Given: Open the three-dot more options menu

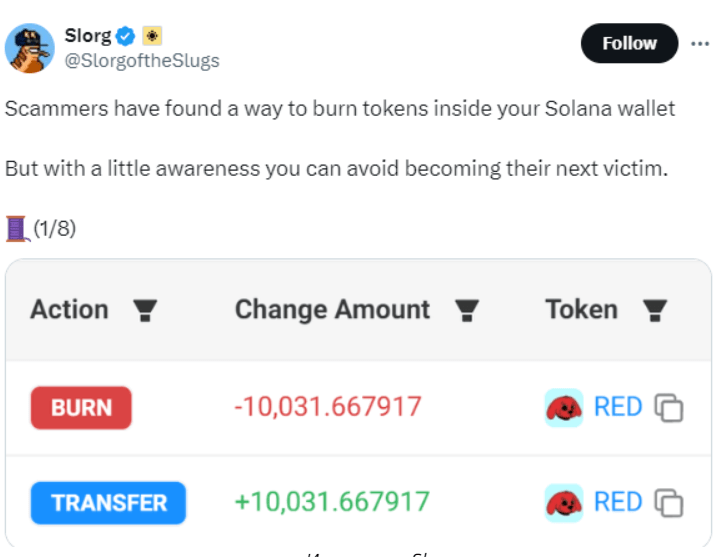Looking at the screenshot, I should pyautogui.click(x=700, y=44).
